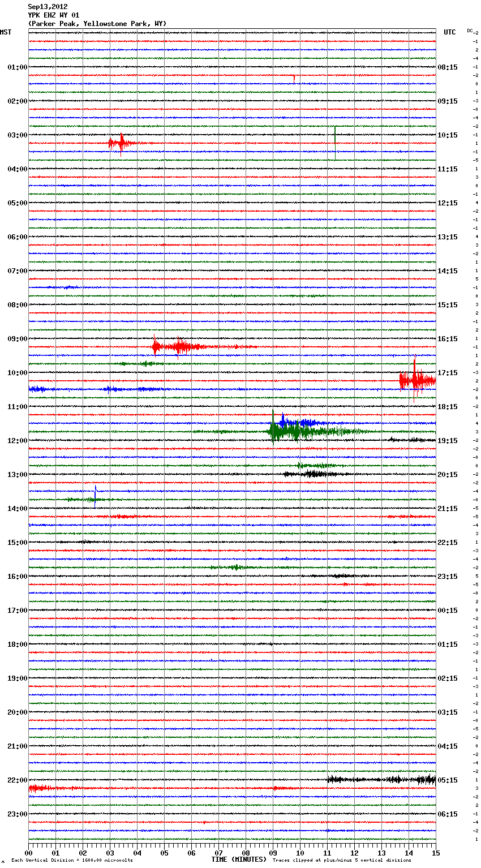Screen dimensions: 481x868
Task: Click the "UTC" column heading
Action: (x=449, y=32)
